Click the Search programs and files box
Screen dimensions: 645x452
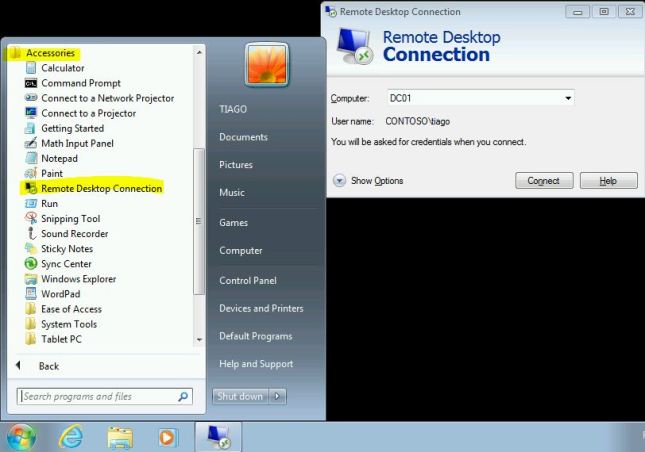98,397
